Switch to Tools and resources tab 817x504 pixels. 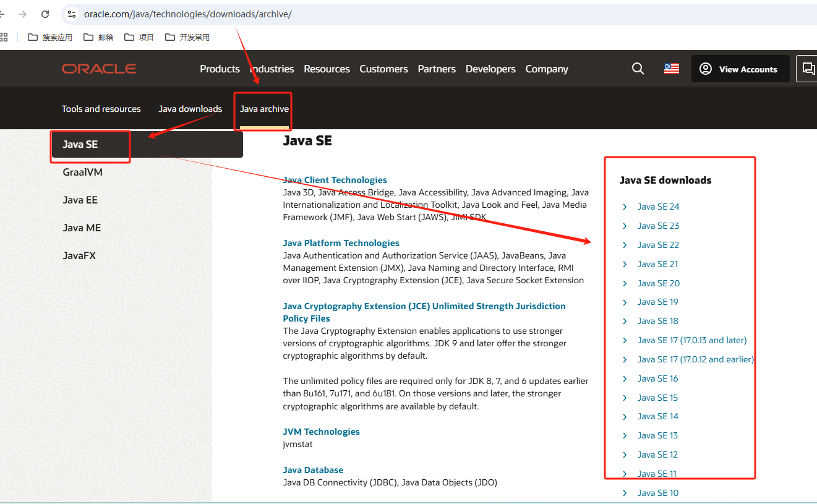pyautogui.click(x=101, y=109)
